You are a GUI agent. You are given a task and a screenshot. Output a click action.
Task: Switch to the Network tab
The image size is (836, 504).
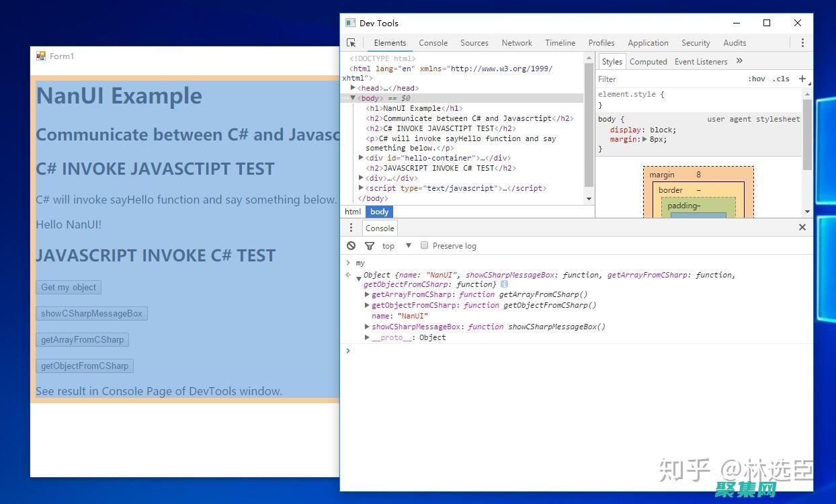(x=516, y=43)
